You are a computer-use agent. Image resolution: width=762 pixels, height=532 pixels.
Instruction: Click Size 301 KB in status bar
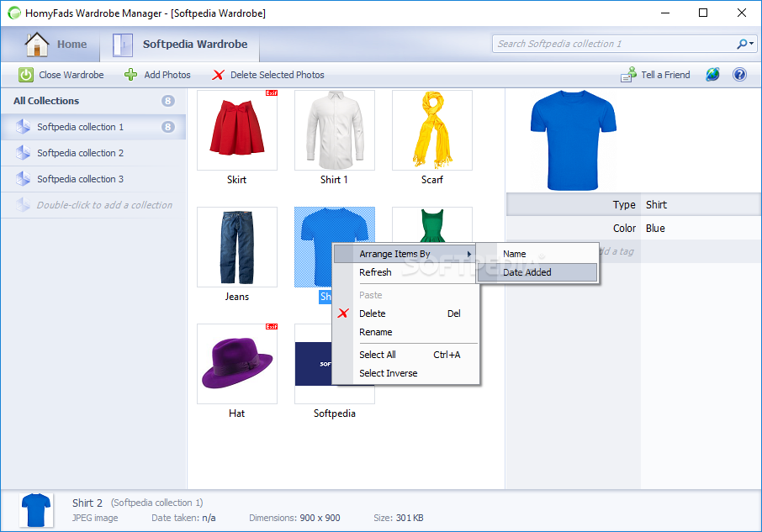coord(399,518)
